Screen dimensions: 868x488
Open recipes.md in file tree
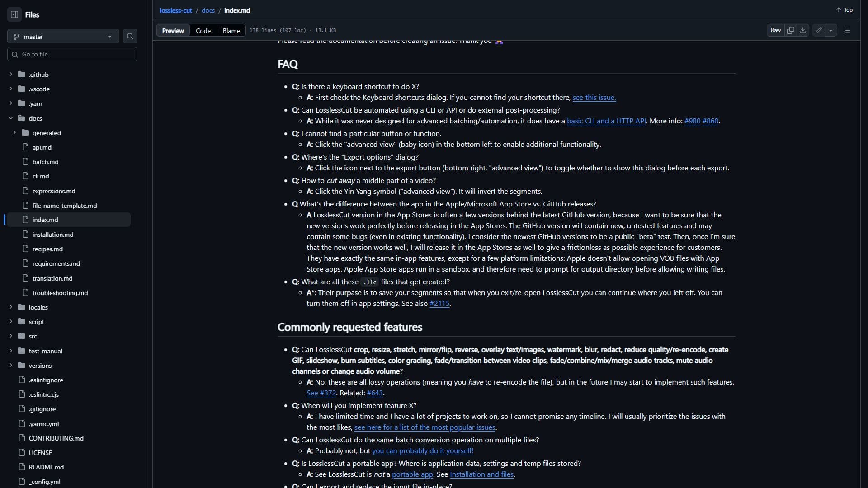click(47, 249)
